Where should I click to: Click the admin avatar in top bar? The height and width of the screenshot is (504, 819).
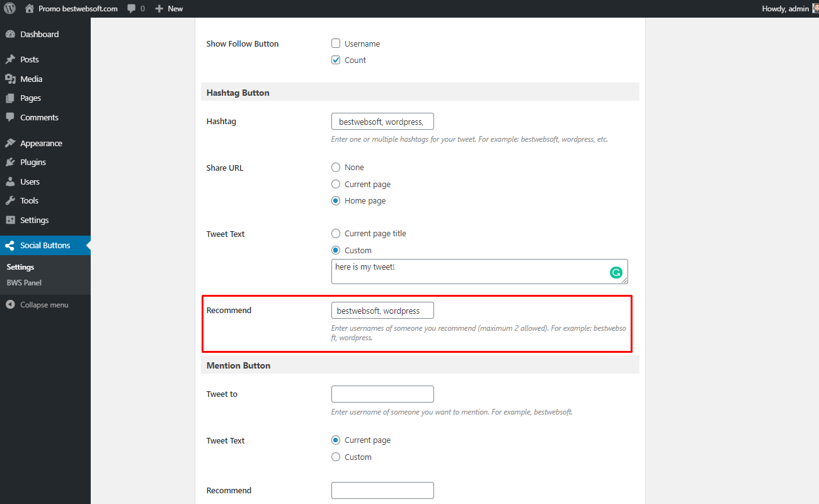(x=815, y=9)
